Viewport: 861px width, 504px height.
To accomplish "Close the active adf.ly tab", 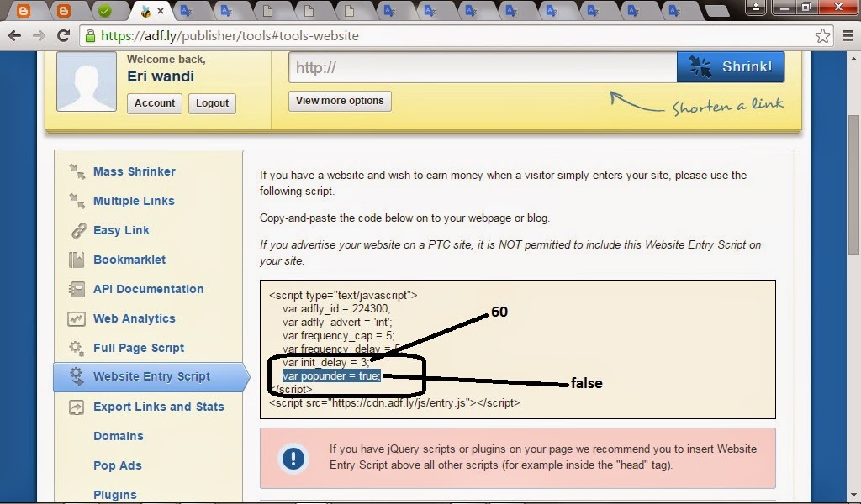I will (x=161, y=10).
